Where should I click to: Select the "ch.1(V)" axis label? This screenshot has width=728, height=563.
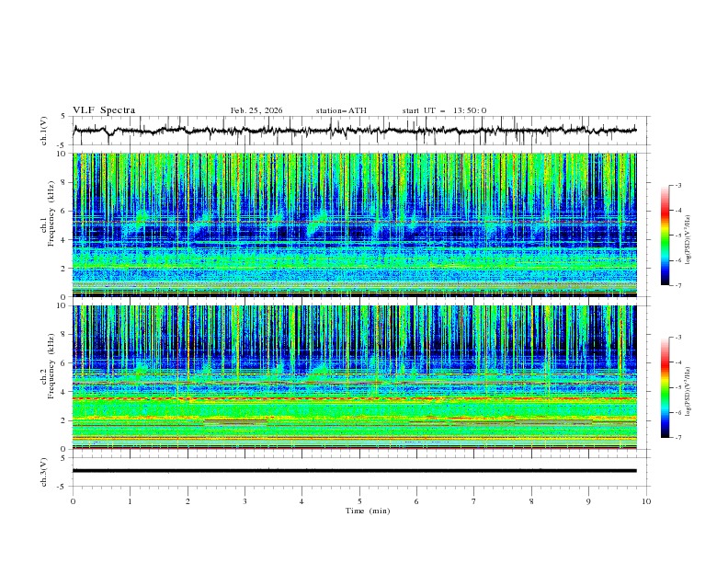point(44,131)
